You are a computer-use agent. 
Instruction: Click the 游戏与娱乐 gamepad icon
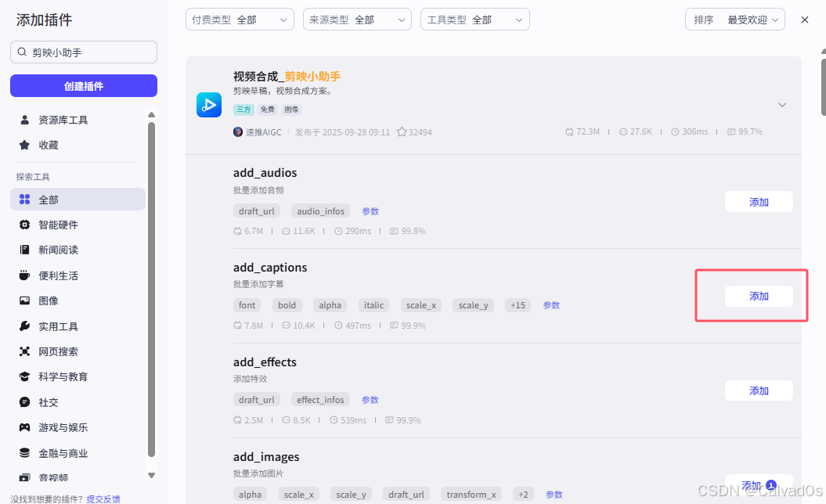(x=24, y=427)
